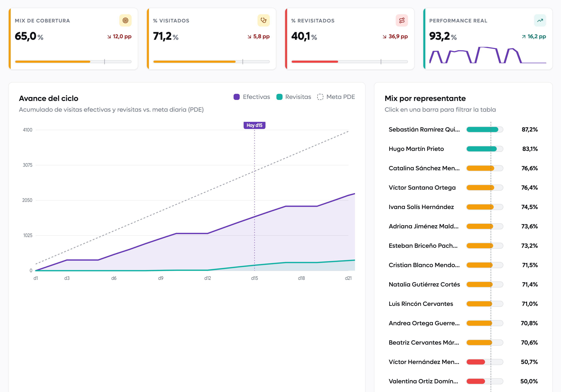Click the teal Revisitas legend swatch

(279, 97)
